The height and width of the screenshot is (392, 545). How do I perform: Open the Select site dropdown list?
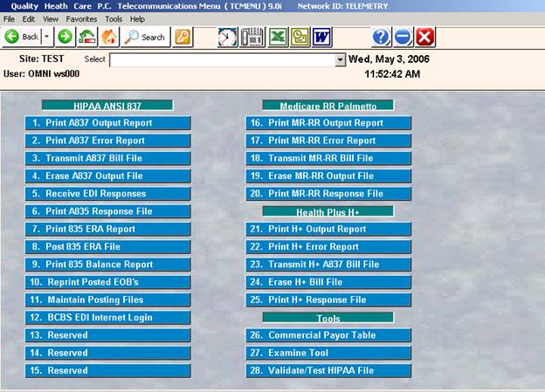tap(341, 60)
